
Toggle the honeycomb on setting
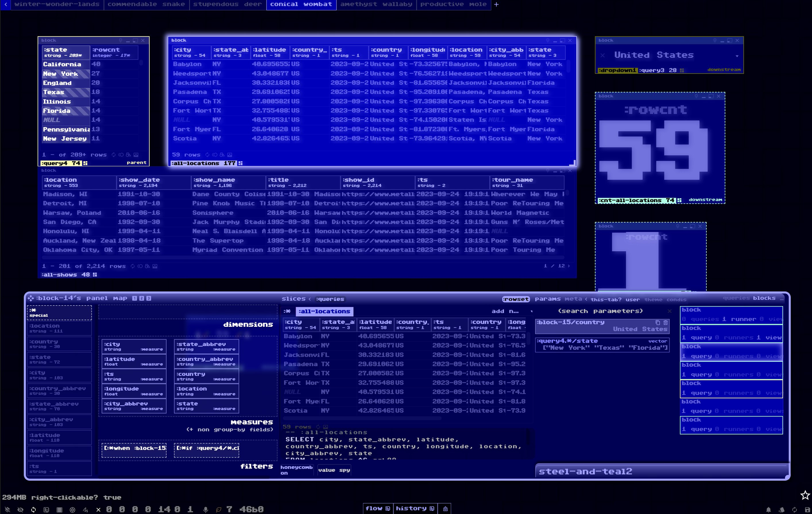click(296, 470)
